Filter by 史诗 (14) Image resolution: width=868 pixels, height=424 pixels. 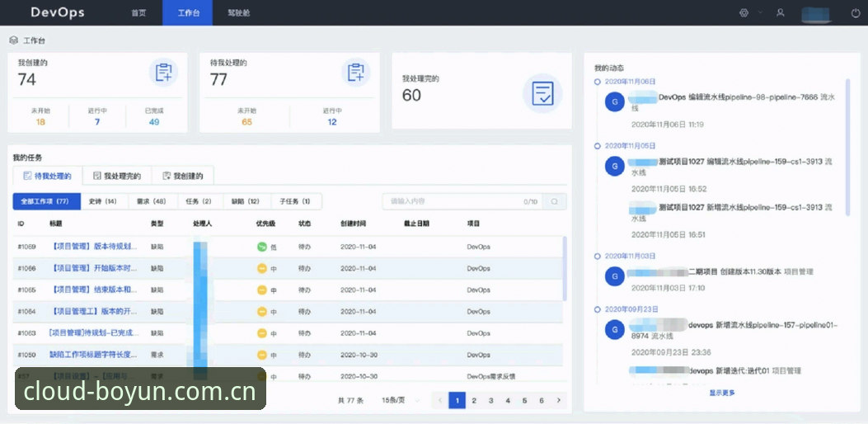click(104, 201)
